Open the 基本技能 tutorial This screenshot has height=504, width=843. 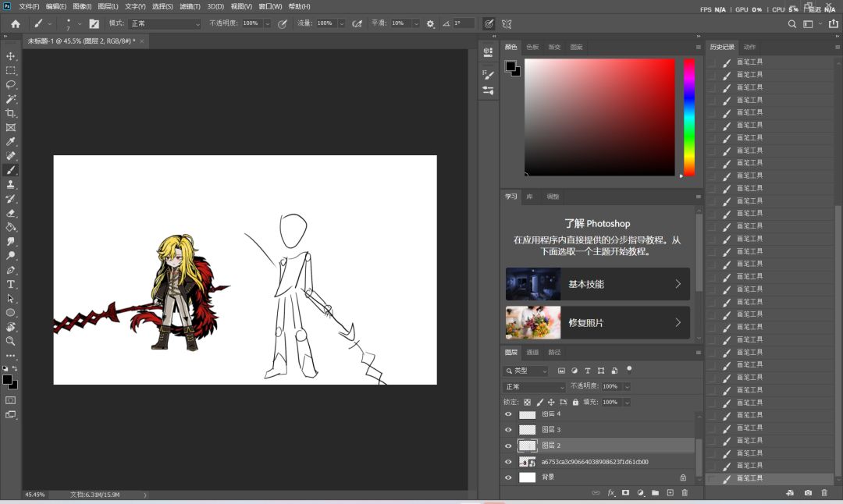tap(597, 284)
